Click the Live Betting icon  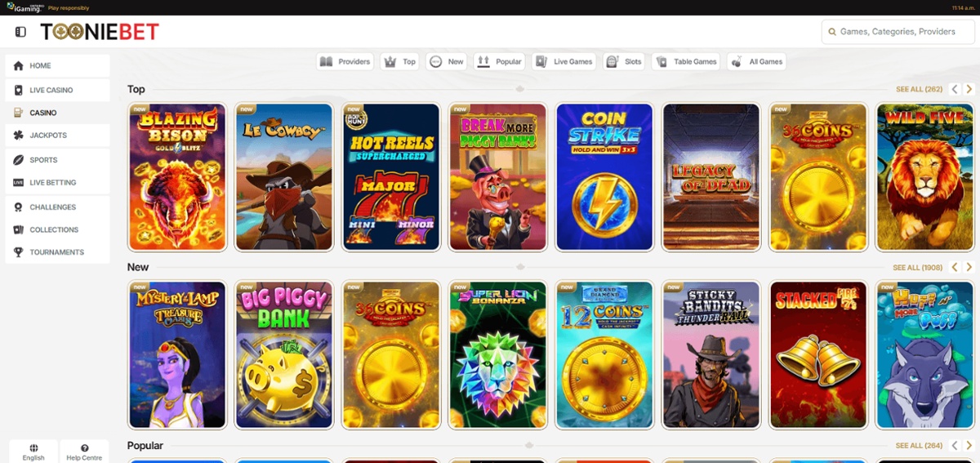(x=18, y=183)
